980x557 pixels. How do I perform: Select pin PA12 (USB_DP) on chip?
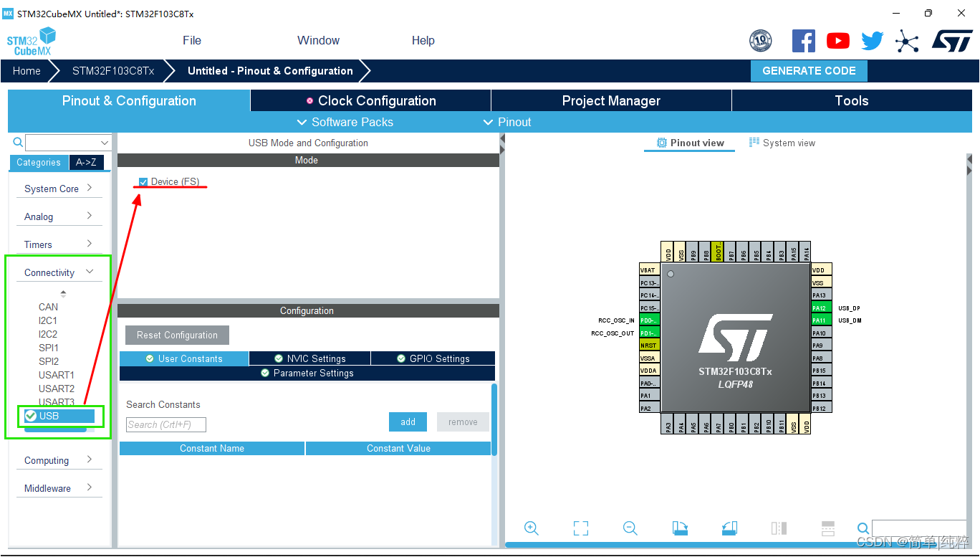click(x=822, y=308)
